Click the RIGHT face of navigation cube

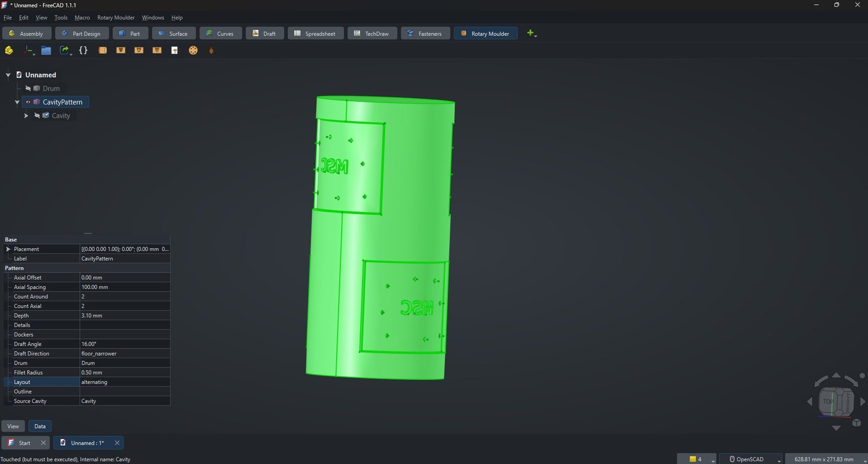click(848, 402)
